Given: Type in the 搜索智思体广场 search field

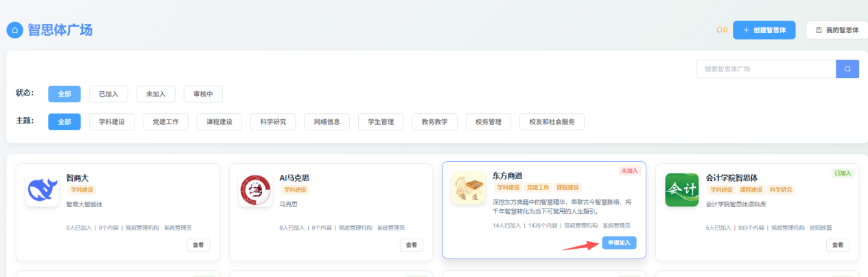Looking at the screenshot, I should (x=766, y=69).
